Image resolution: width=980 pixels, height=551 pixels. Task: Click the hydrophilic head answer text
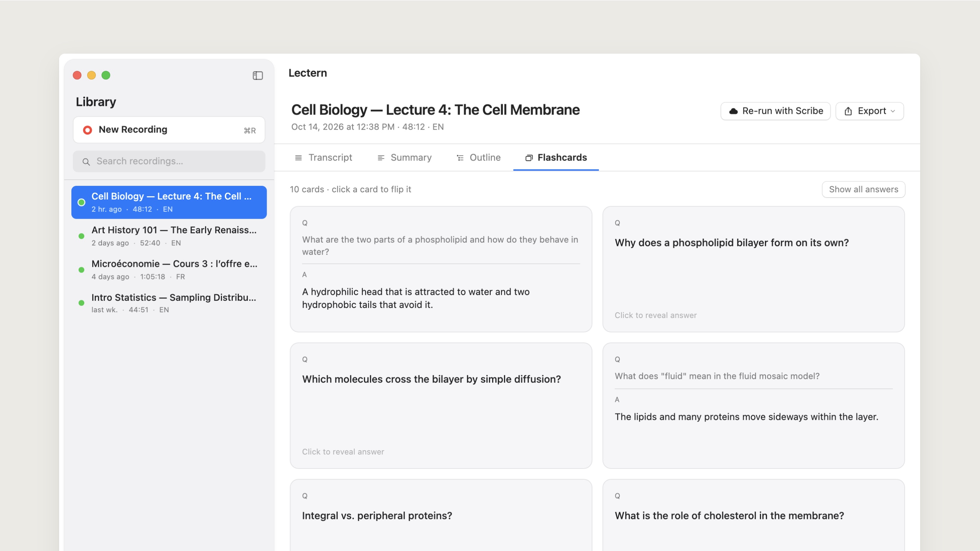click(x=415, y=298)
